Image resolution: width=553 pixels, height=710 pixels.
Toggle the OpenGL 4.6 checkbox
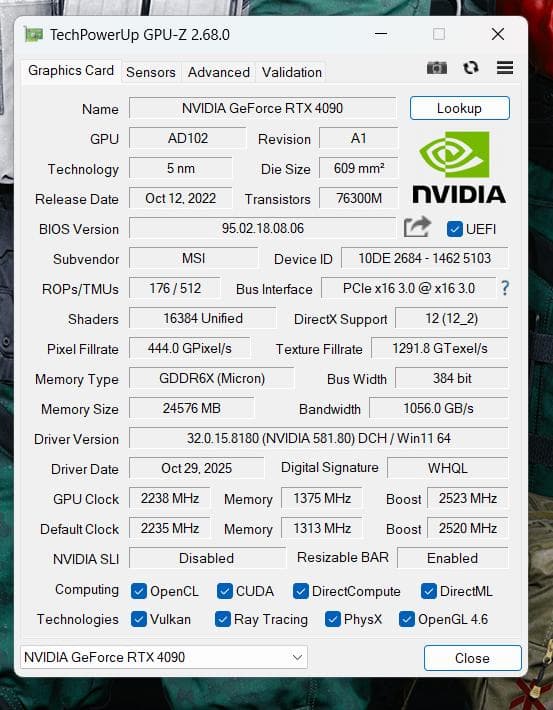[x=406, y=619]
